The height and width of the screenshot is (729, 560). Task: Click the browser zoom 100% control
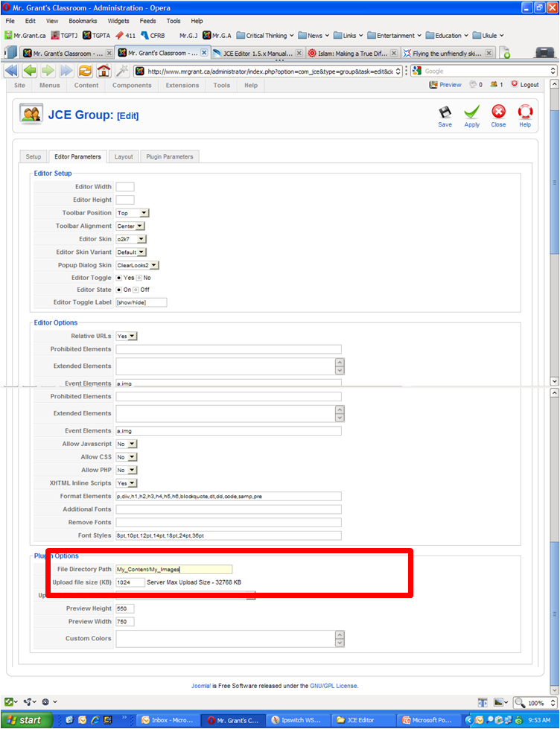535,703
